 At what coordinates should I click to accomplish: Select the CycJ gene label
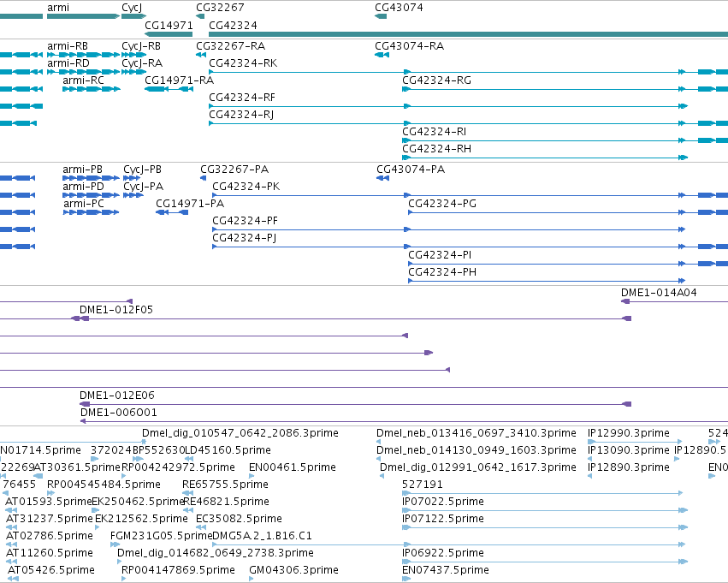click(x=132, y=8)
